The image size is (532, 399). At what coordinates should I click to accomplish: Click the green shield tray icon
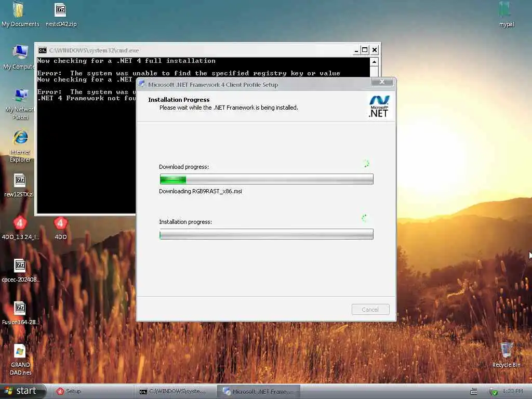[494, 392]
